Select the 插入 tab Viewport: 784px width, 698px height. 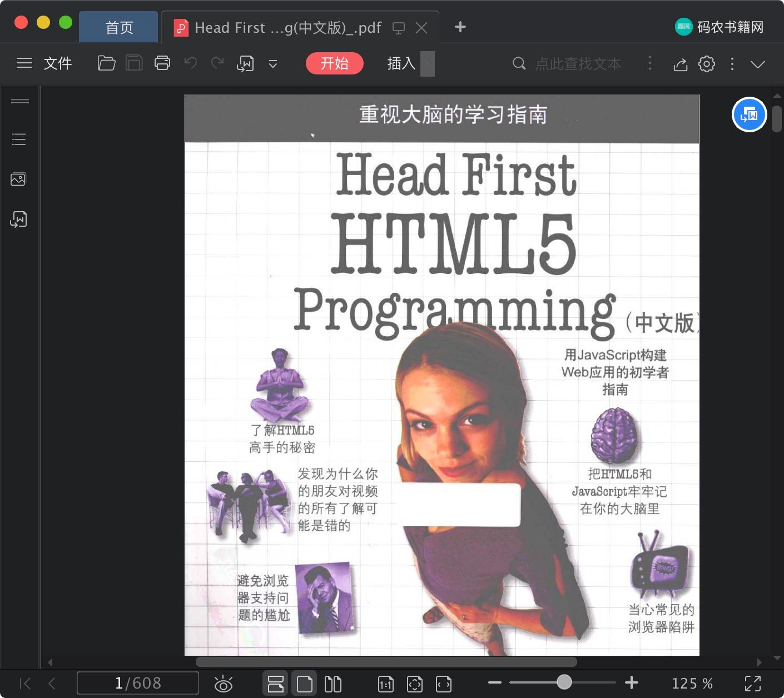pos(401,63)
